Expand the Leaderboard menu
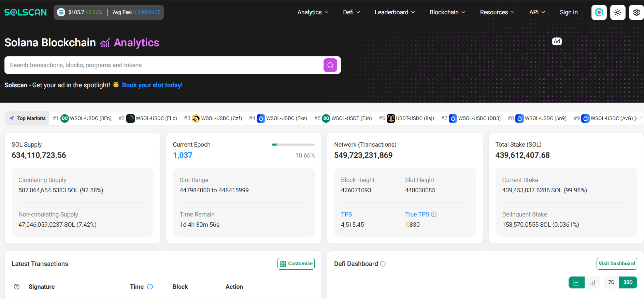This screenshot has height=299, width=644. (x=395, y=12)
